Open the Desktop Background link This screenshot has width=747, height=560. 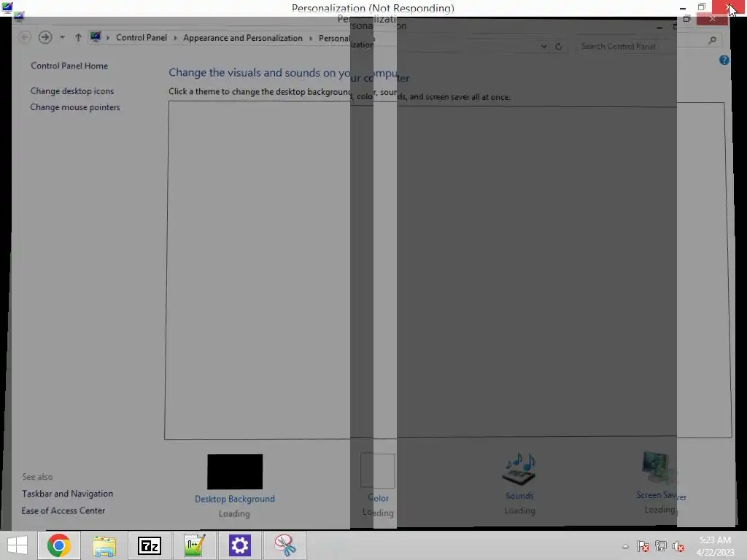tap(235, 499)
